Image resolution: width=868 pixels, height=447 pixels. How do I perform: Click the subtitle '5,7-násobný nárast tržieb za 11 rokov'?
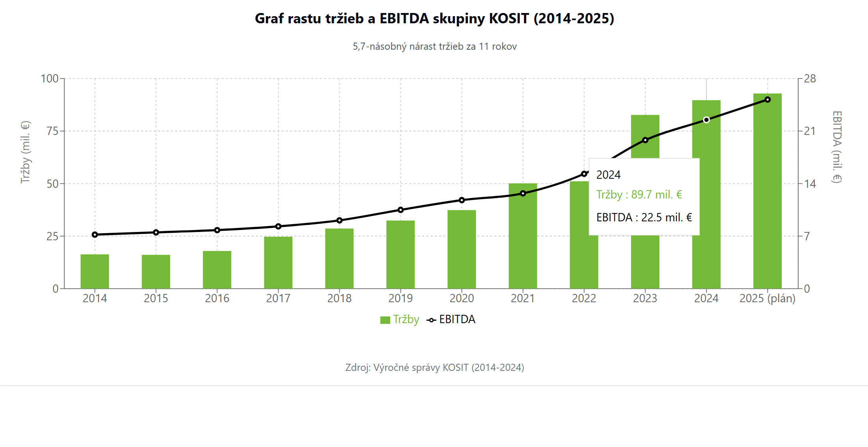pyautogui.click(x=434, y=47)
